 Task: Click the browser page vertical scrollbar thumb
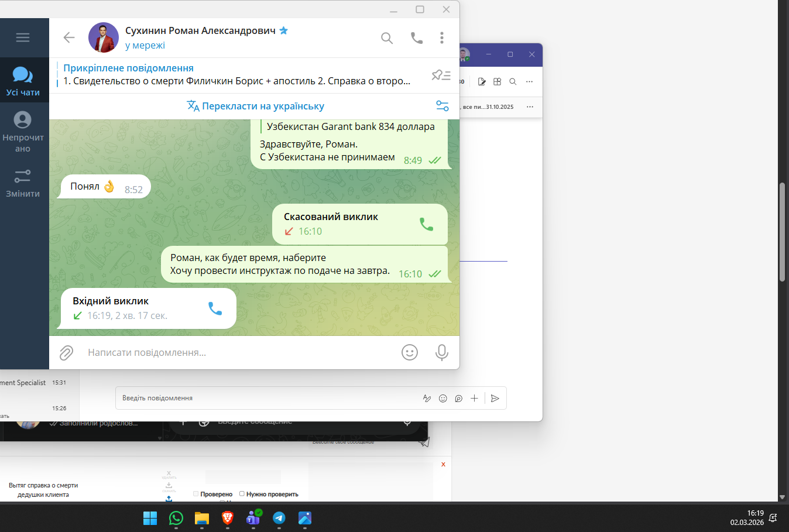(782, 232)
